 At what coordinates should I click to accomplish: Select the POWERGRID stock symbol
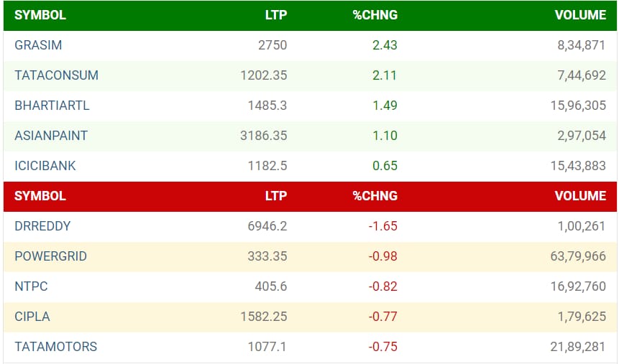50,256
